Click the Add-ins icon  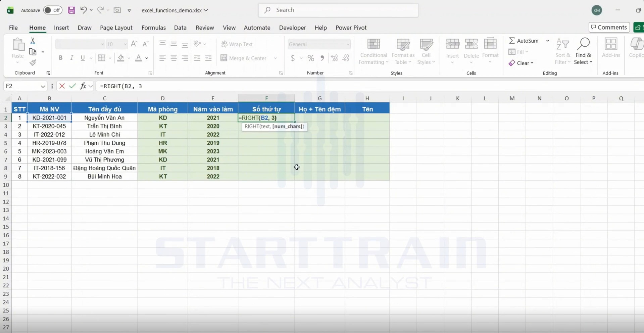[x=611, y=48]
